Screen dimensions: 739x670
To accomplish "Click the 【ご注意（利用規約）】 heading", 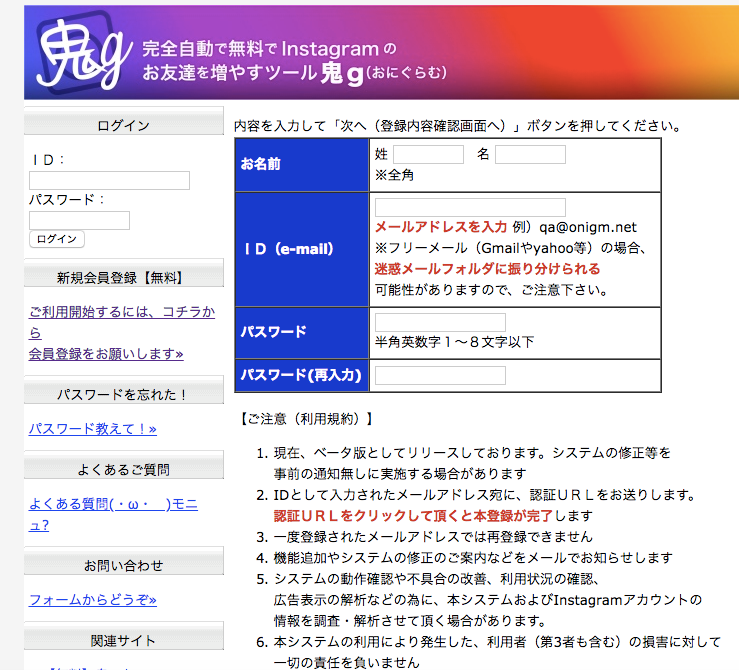I will [x=307, y=418].
